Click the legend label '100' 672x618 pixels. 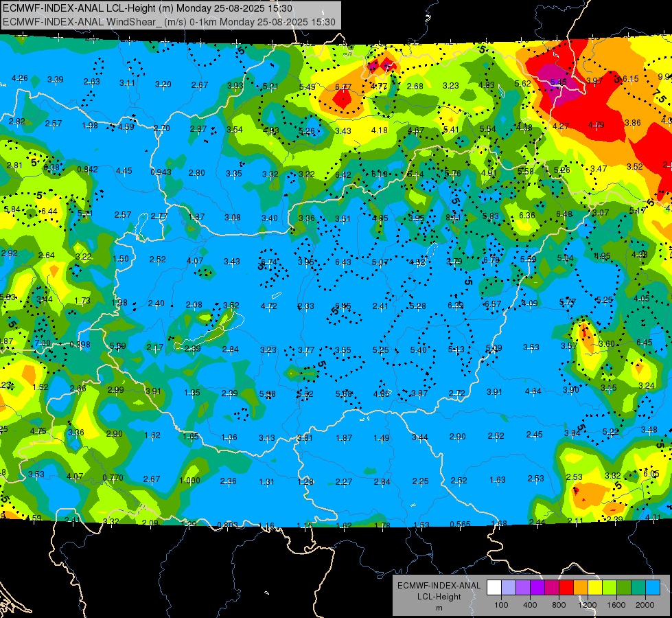pyautogui.click(x=501, y=605)
